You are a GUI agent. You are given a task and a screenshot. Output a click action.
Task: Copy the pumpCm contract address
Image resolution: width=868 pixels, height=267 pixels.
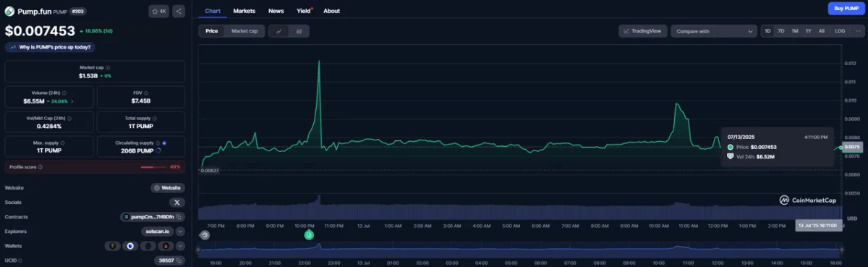click(153, 216)
